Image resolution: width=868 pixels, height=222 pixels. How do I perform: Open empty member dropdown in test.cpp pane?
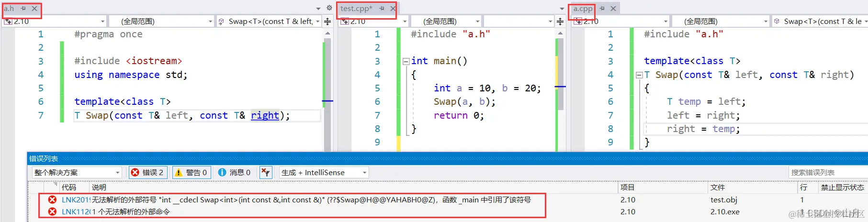pyautogui.click(x=519, y=22)
